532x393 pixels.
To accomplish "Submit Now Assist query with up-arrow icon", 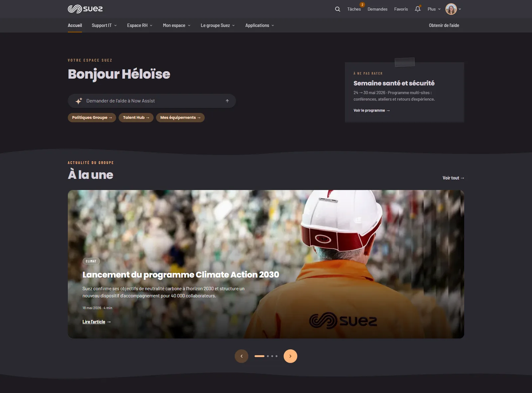I will click(227, 101).
